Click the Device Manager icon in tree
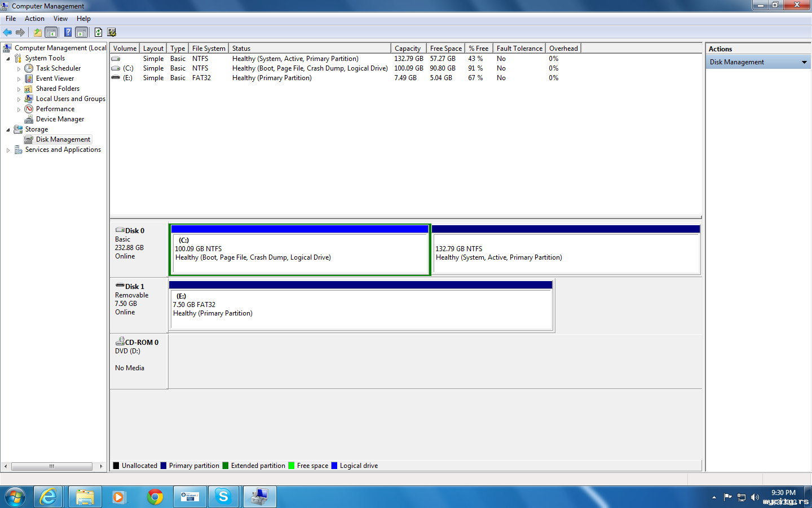Viewport: 812px width, 508px height. 29,119
